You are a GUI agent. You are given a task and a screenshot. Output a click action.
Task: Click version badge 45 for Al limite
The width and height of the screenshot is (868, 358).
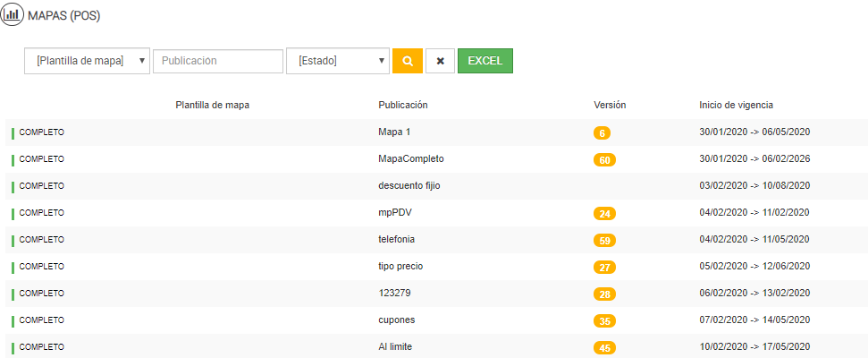[604, 347]
